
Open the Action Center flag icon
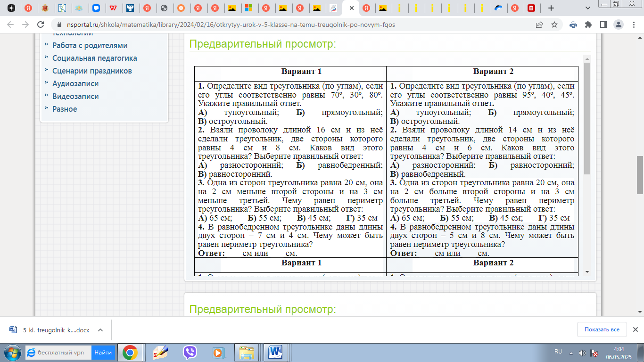pyautogui.click(x=594, y=353)
